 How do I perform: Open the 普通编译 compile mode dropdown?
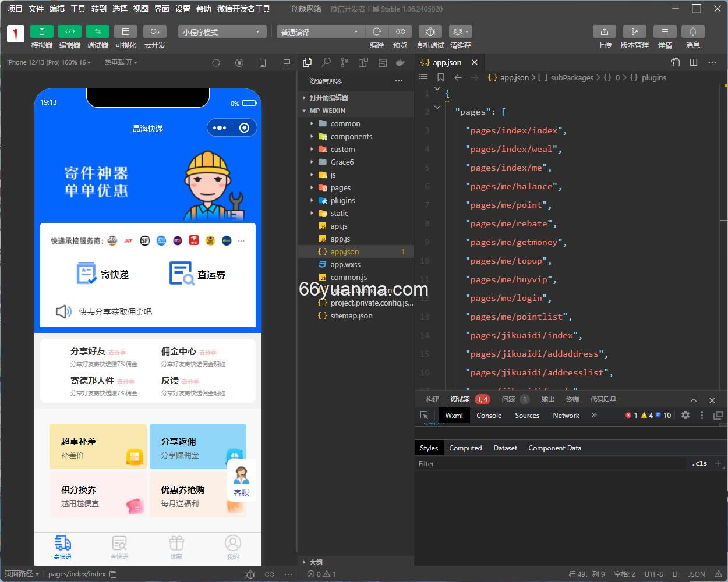click(319, 31)
